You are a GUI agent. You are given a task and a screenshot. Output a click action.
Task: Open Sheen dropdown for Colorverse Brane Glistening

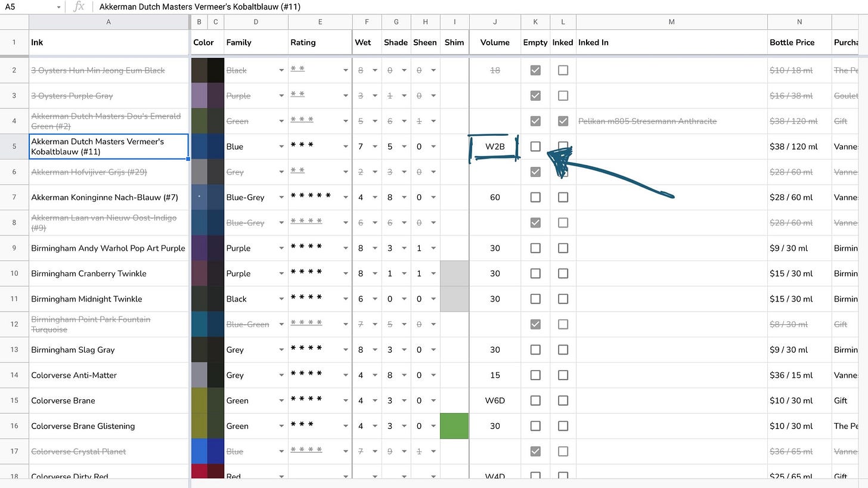click(x=433, y=426)
